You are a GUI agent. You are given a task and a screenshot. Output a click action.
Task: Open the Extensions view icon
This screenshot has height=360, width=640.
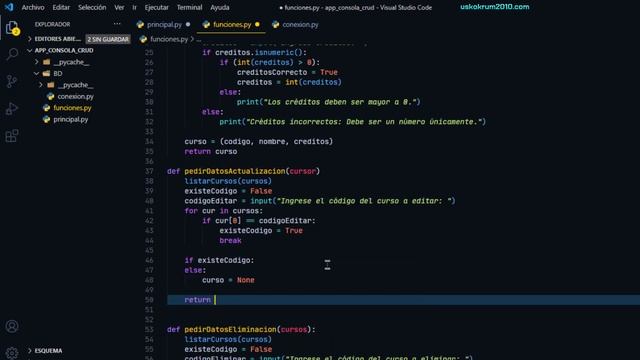coord(12,136)
